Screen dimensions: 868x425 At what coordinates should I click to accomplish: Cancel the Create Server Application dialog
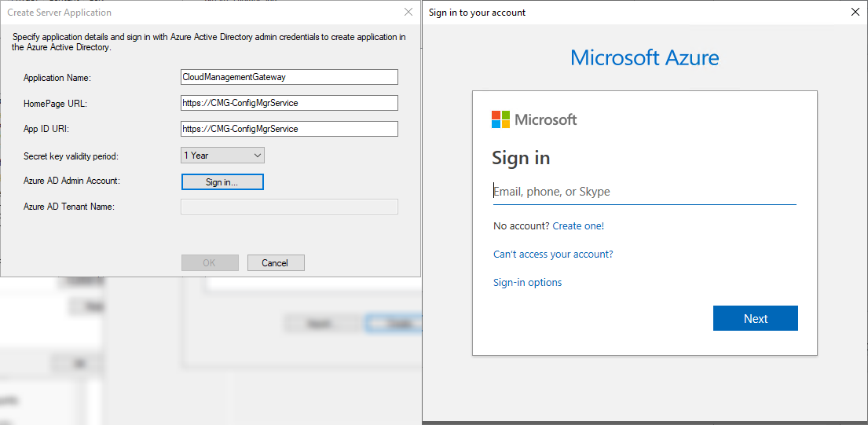tap(276, 263)
